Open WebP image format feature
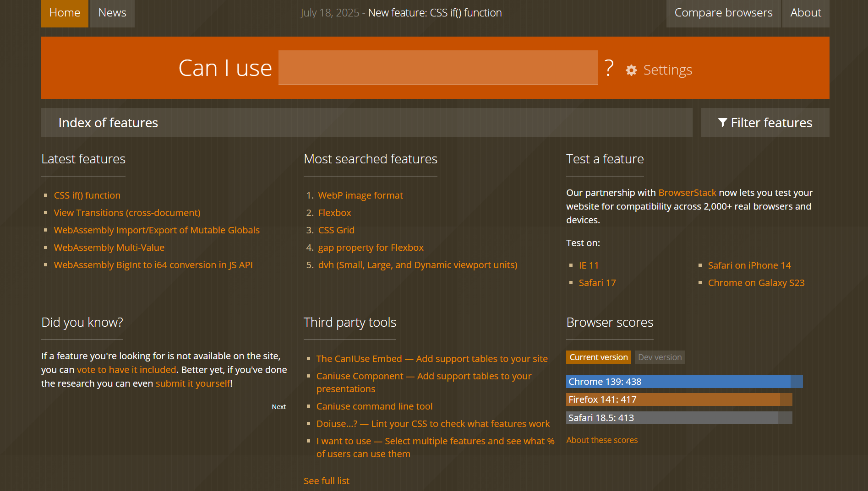Screen dimensions: 868x491 point(360,195)
